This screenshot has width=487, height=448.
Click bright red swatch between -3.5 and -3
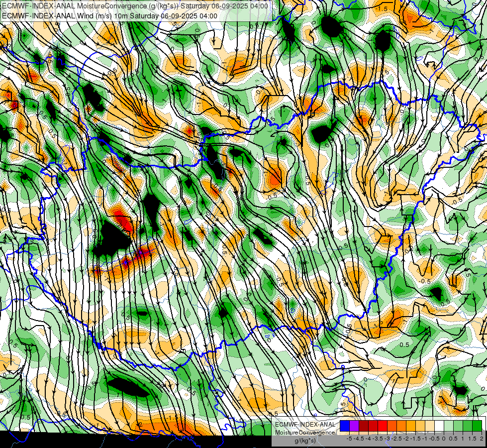coord(383,426)
